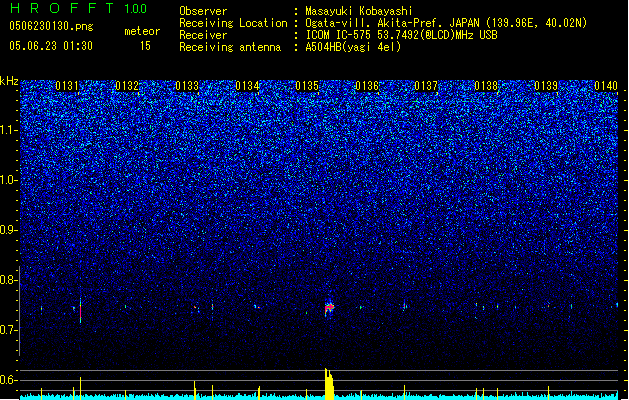Click the Receiver label
Viewport: 629px width, 400px height.
(203, 35)
